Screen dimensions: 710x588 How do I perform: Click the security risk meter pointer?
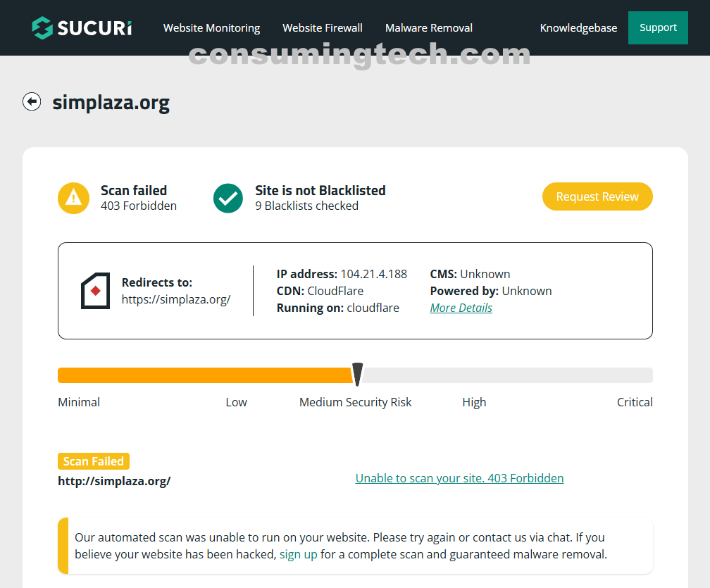[358, 374]
